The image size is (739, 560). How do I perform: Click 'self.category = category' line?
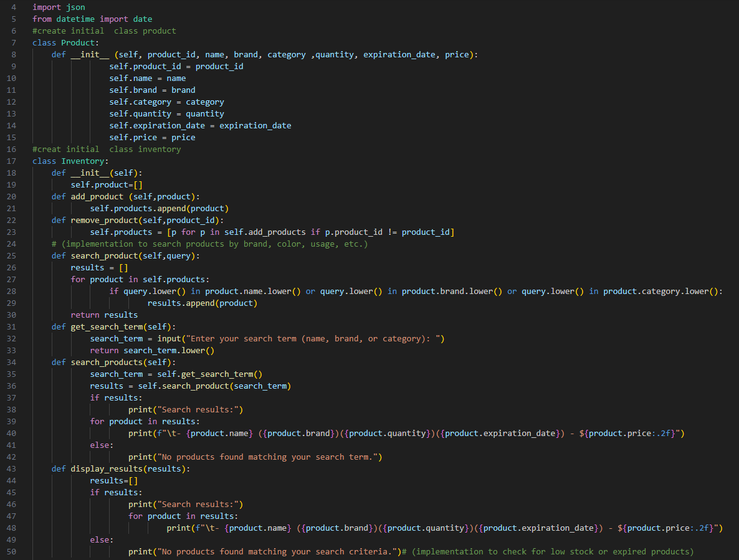(x=167, y=102)
